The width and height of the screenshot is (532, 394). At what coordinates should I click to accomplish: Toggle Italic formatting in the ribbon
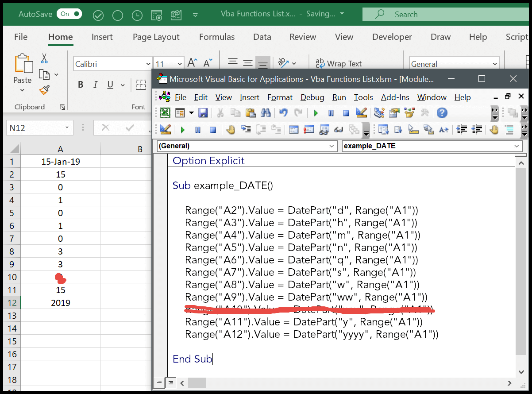(96, 84)
